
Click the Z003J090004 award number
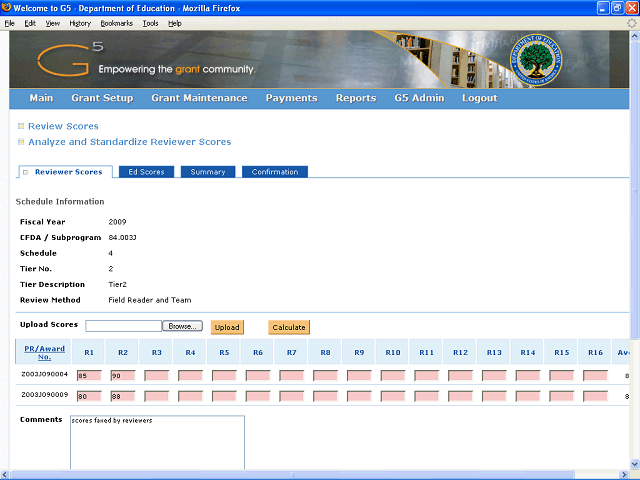(44, 374)
